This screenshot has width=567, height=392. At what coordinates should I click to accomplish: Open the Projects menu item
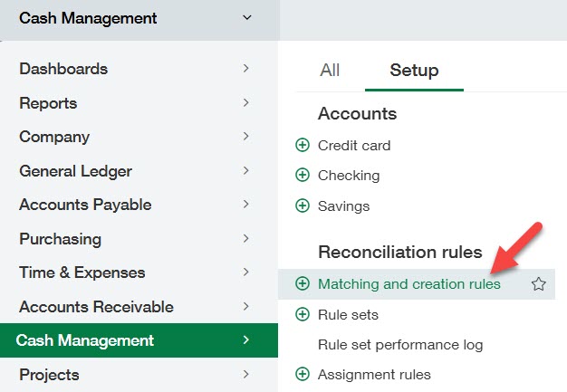[49, 375]
